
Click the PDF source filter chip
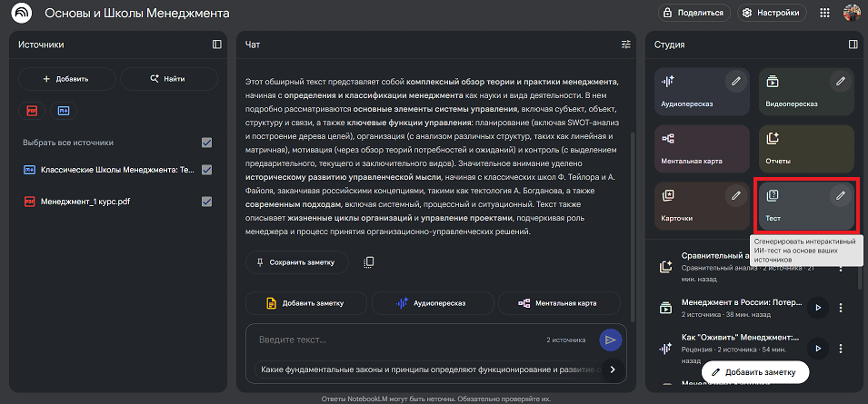[33, 110]
